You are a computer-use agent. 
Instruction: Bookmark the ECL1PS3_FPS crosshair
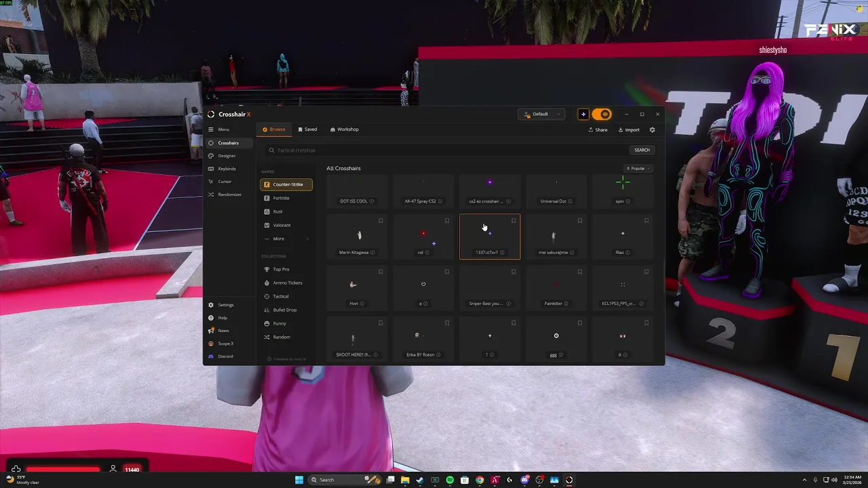click(x=646, y=272)
